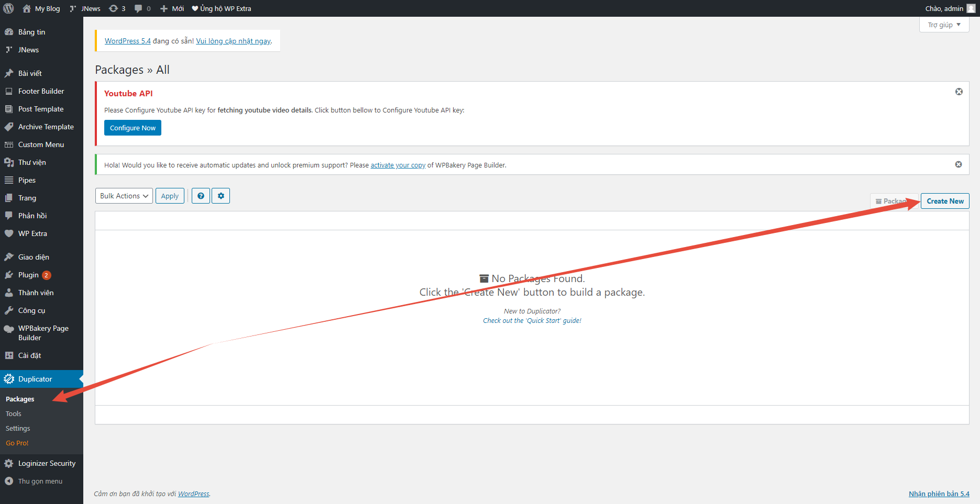The image size is (980, 504).
Task: Dismiss the Youtube API notice
Action: [959, 92]
